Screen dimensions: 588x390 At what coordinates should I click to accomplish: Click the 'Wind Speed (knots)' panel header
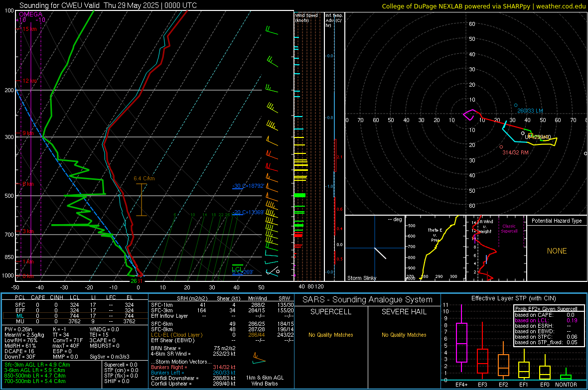pos(306,17)
